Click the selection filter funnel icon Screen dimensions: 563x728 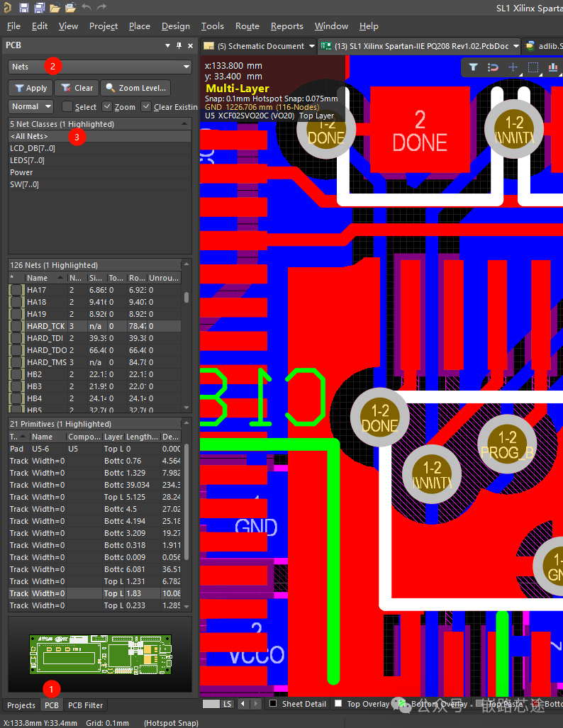pyautogui.click(x=473, y=67)
